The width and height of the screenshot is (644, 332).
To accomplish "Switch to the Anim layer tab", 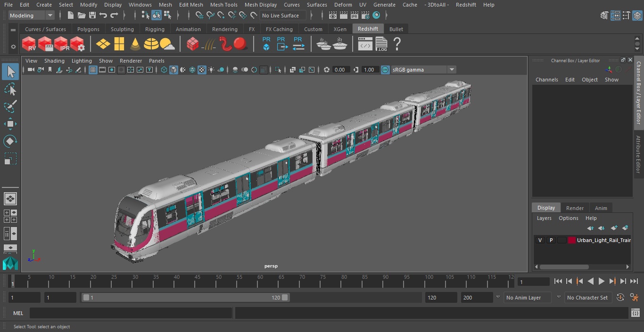I will coord(601,208).
